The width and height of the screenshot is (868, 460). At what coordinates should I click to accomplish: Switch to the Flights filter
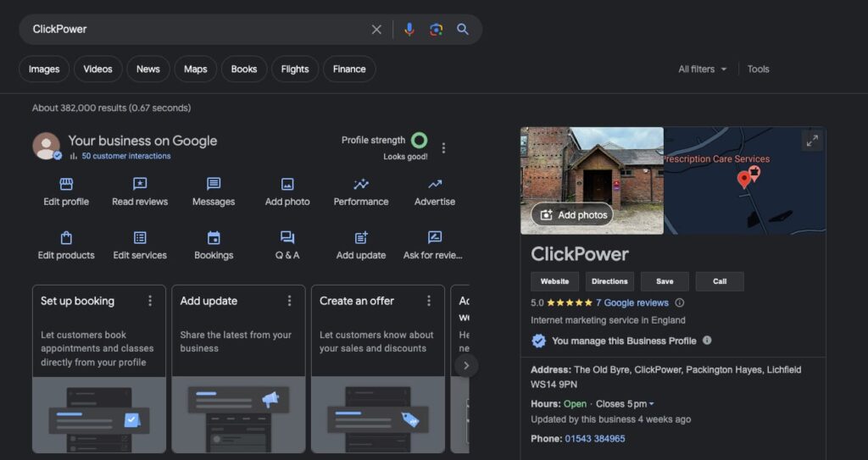click(x=295, y=69)
